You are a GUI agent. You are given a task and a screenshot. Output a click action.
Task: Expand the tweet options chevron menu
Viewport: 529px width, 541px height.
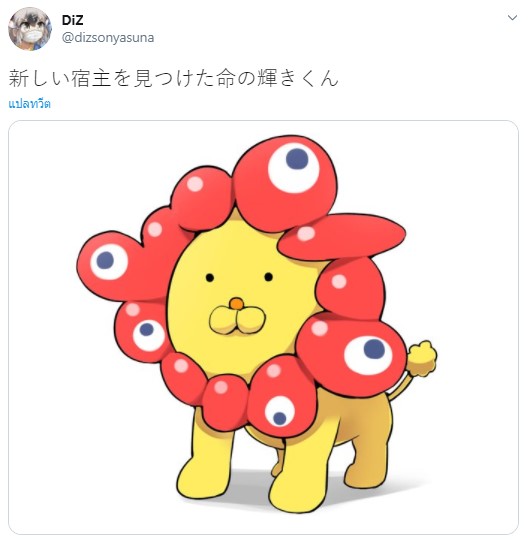tap(512, 18)
